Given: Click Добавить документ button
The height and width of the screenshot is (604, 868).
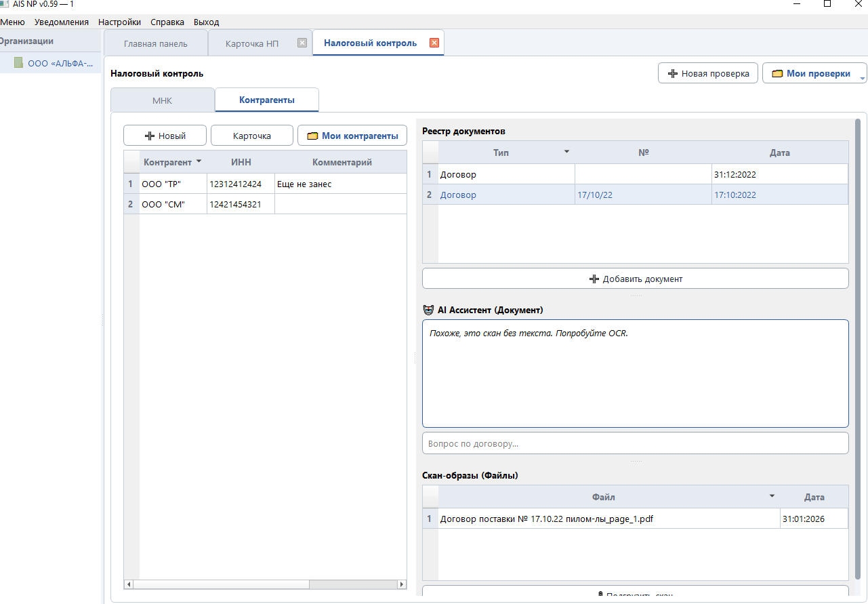Looking at the screenshot, I should [x=635, y=279].
